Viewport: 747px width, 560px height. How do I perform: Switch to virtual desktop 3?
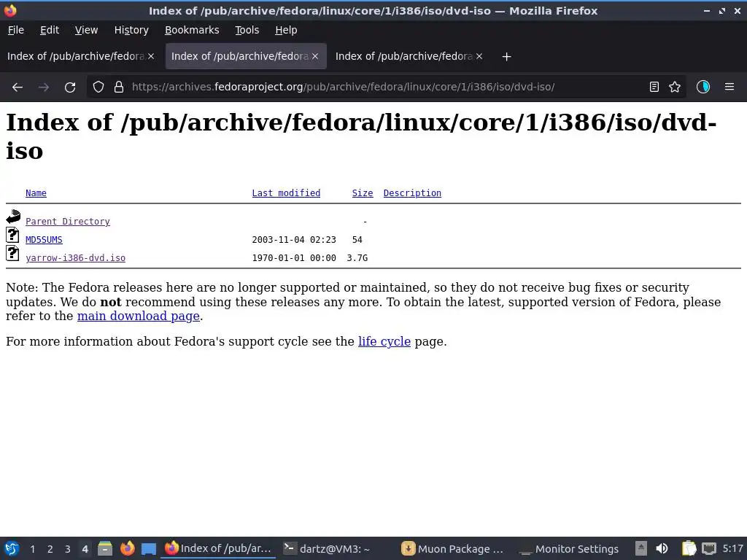(68, 549)
